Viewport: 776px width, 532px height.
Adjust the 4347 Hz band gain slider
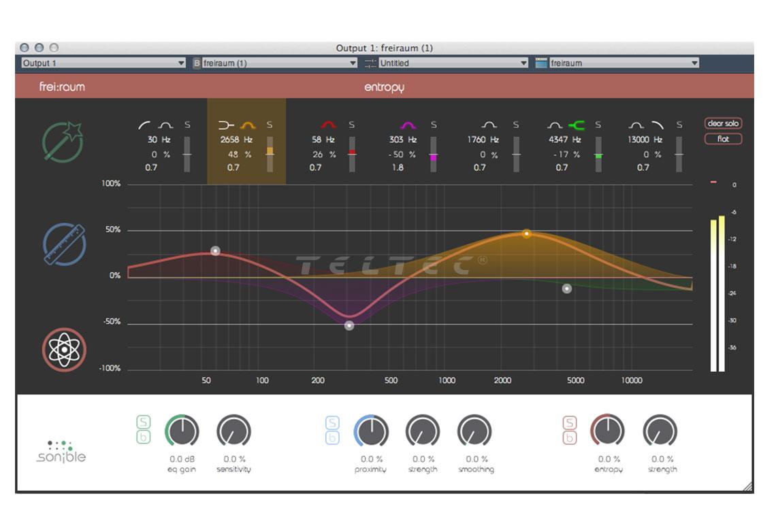click(x=598, y=154)
